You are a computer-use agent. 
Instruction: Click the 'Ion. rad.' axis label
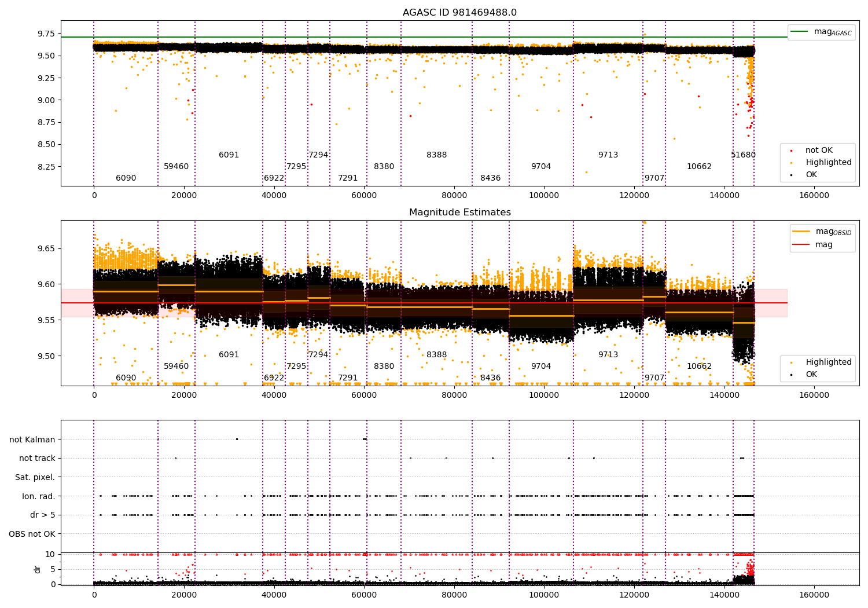tap(39, 496)
